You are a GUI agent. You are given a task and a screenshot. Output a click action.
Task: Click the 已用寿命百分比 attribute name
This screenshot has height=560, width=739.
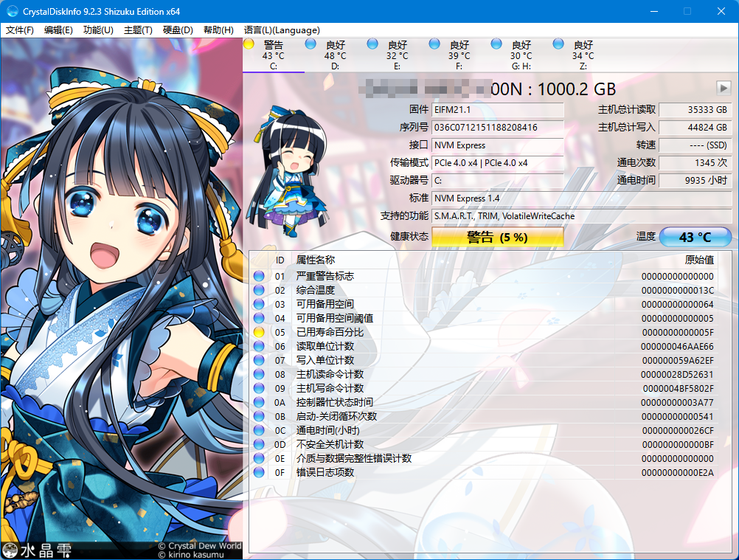click(330, 332)
